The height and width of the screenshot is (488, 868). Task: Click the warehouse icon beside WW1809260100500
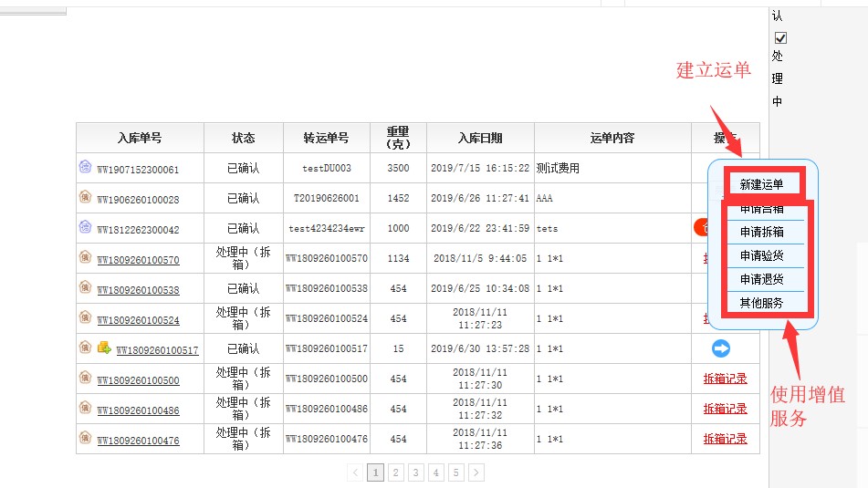click(x=85, y=377)
